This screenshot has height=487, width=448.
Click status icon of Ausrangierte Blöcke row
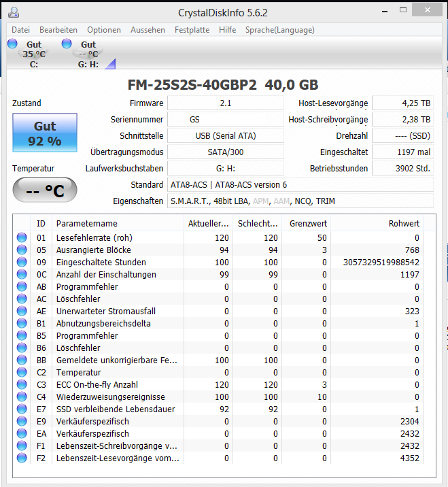coord(22,250)
